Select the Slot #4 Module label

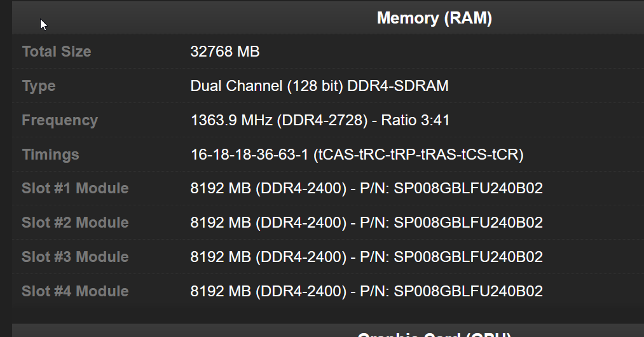click(x=75, y=291)
